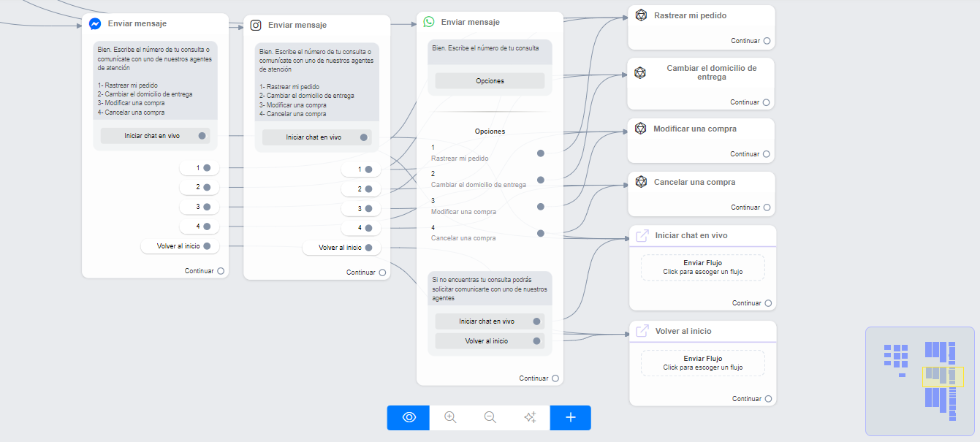Toggle the blue eye preview button
The height and width of the screenshot is (442, 980).
[x=409, y=417]
